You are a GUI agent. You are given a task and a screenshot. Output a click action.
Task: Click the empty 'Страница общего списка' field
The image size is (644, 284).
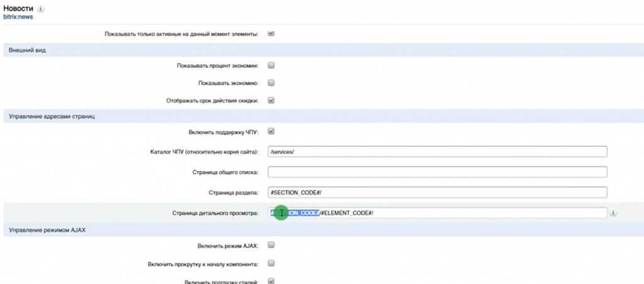(438, 172)
